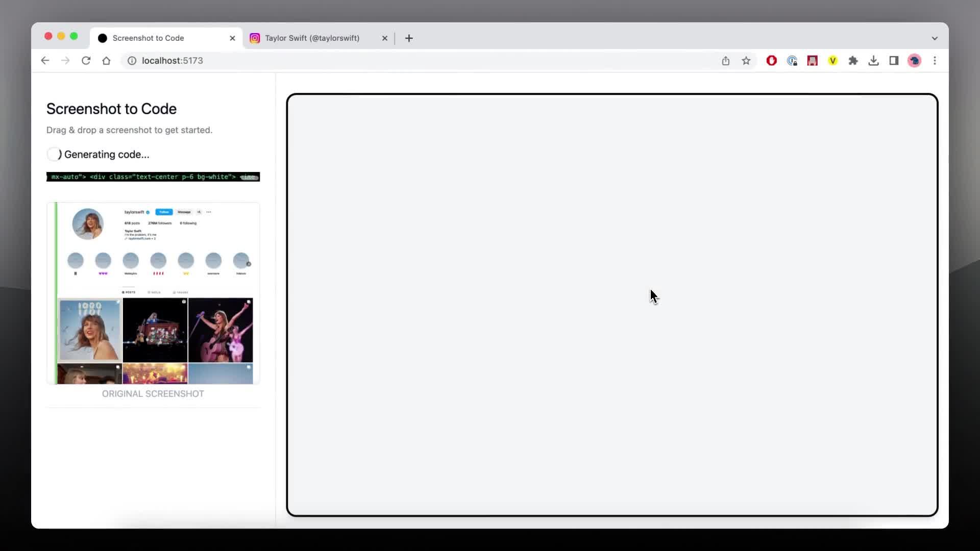Click the page reload icon
This screenshot has width=980, height=551.
coord(86,60)
